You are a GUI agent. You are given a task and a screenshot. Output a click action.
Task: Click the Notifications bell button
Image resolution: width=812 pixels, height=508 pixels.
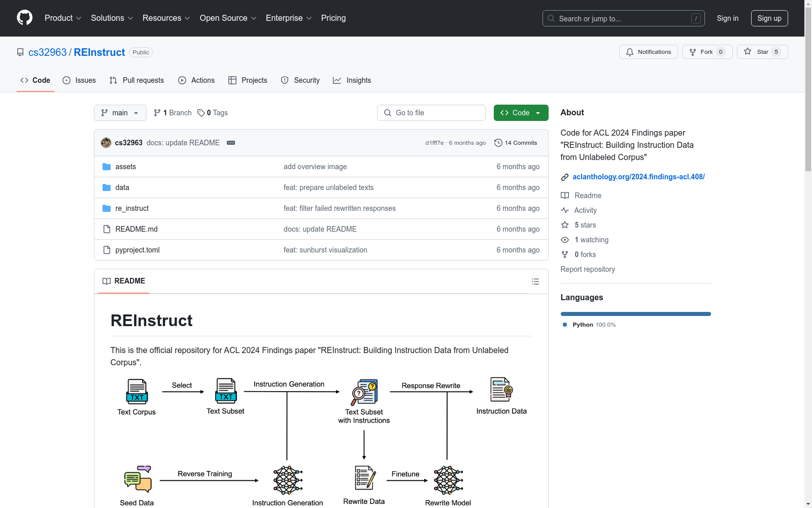click(x=648, y=52)
